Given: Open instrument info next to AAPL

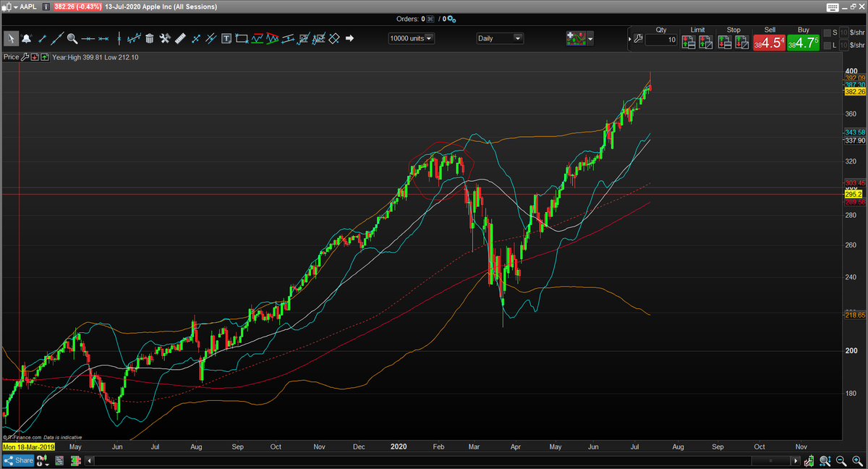Looking at the screenshot, I should (x=46, y=7).
